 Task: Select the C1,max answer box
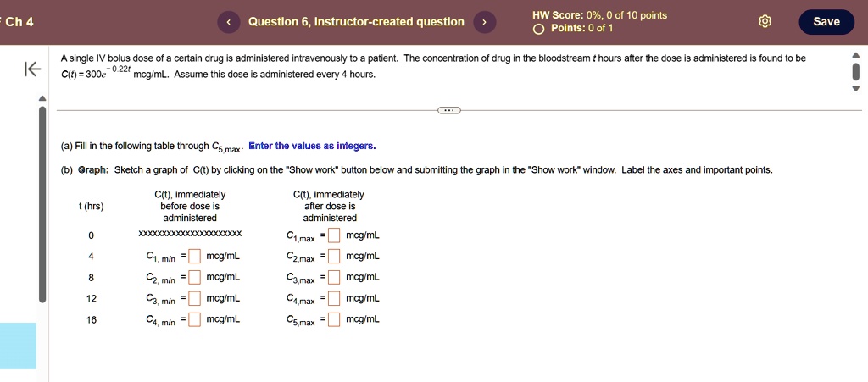click(x=333, y=236)
